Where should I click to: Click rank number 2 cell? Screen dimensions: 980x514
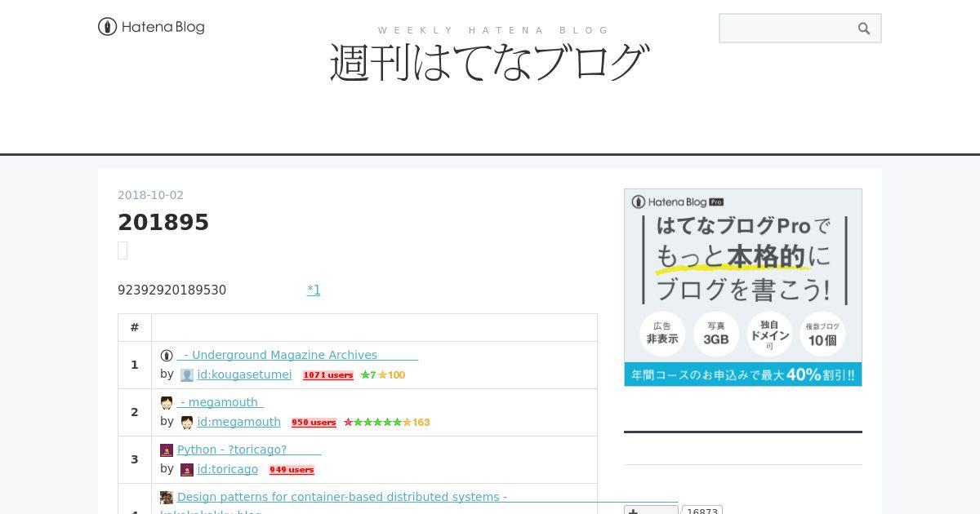pos(135,412)
